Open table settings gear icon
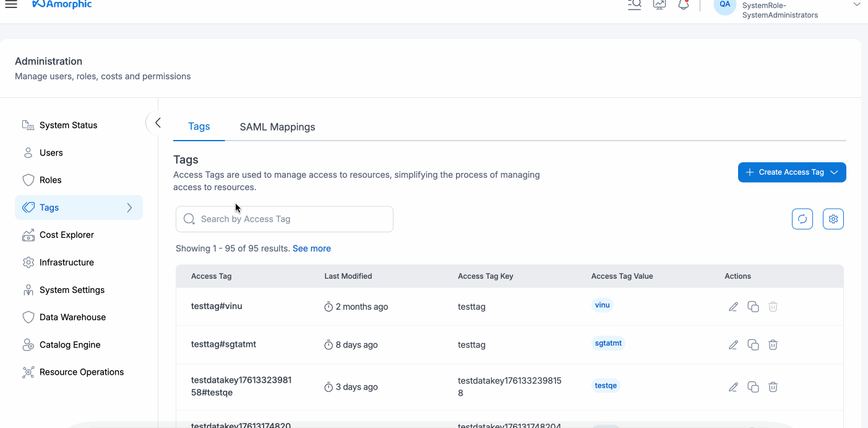The width and height of the screenshot is (868, 428). [x=833, y=219]
